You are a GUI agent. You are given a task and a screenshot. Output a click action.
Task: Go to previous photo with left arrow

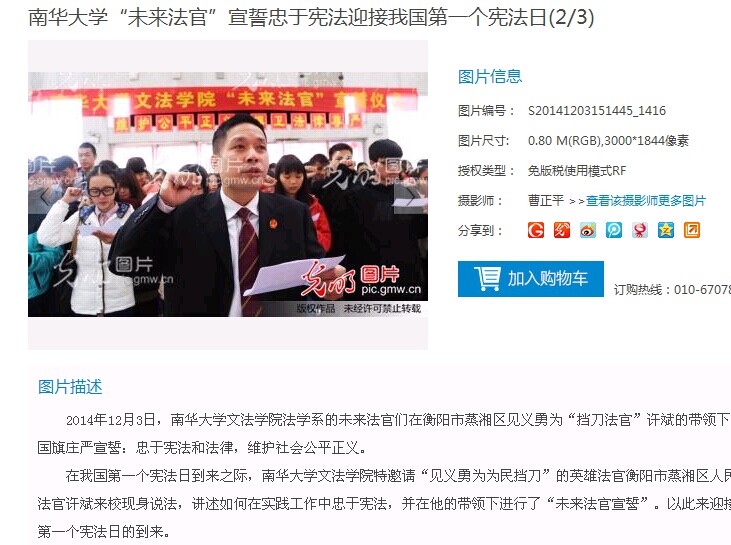tap(45, 197)
